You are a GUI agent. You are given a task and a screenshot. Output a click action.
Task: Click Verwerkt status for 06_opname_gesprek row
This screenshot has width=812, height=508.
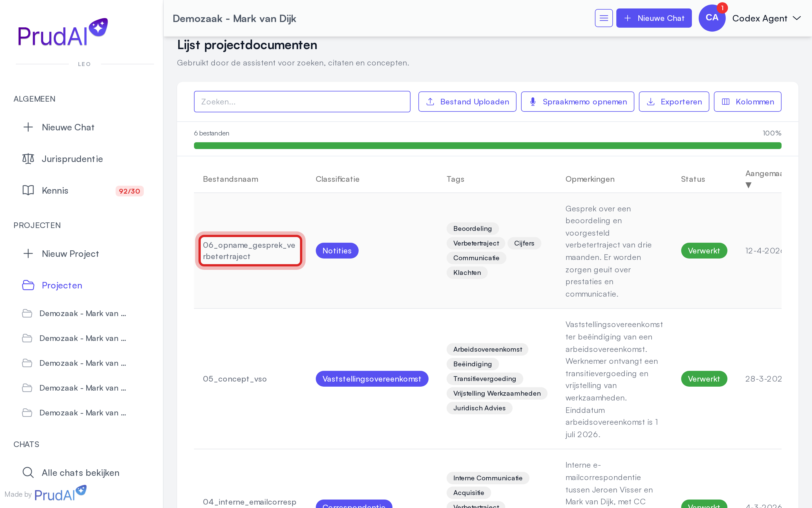(x=704, y=251)
